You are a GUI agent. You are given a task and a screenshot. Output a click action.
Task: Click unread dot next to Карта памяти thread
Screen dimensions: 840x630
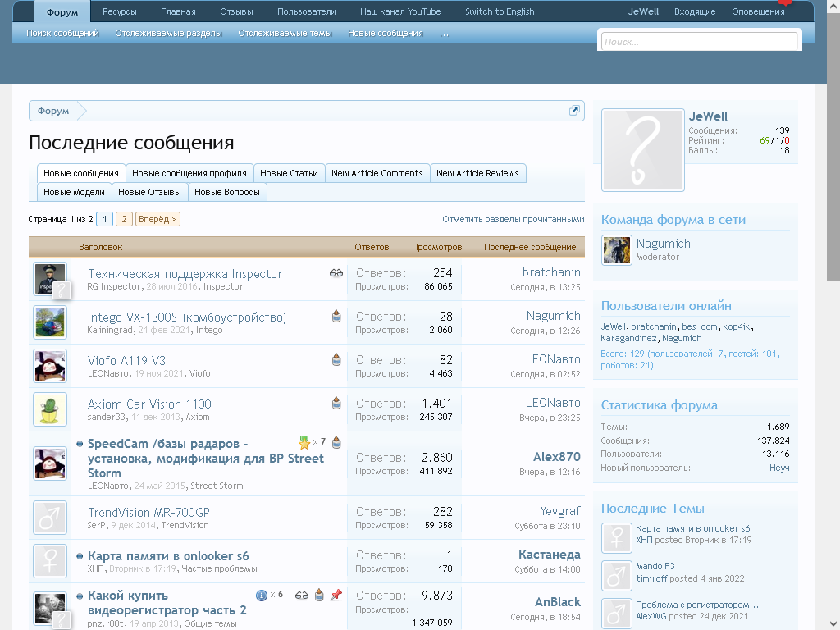point(80,556)
